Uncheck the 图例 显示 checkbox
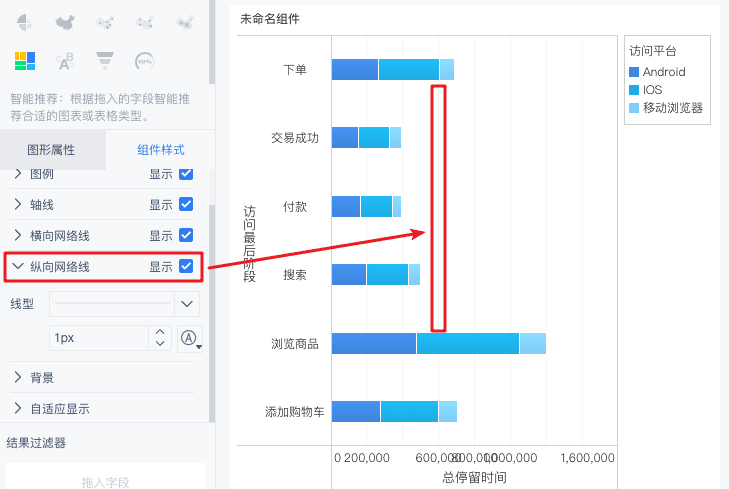This screenshot has width=729, height=489. click(x=186, y=173)
